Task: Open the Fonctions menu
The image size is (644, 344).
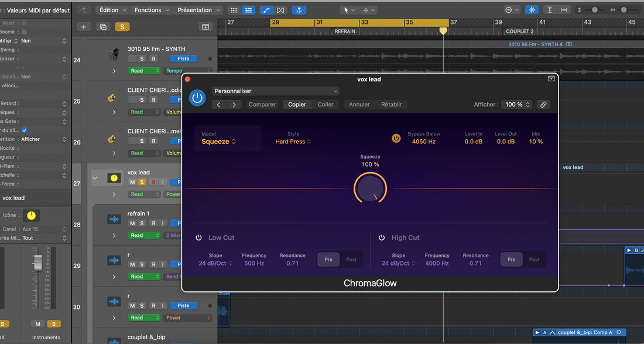Action: [x=148, y=9]
